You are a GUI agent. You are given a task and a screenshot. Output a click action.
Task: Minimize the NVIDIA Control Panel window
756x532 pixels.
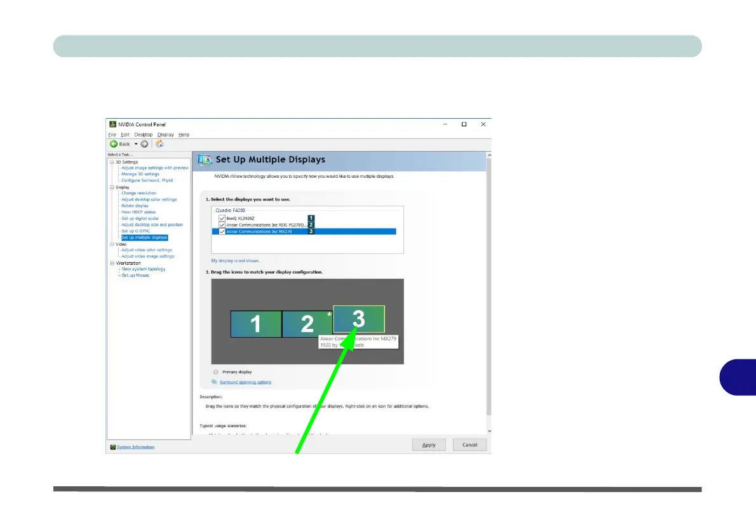pos(445,124)
